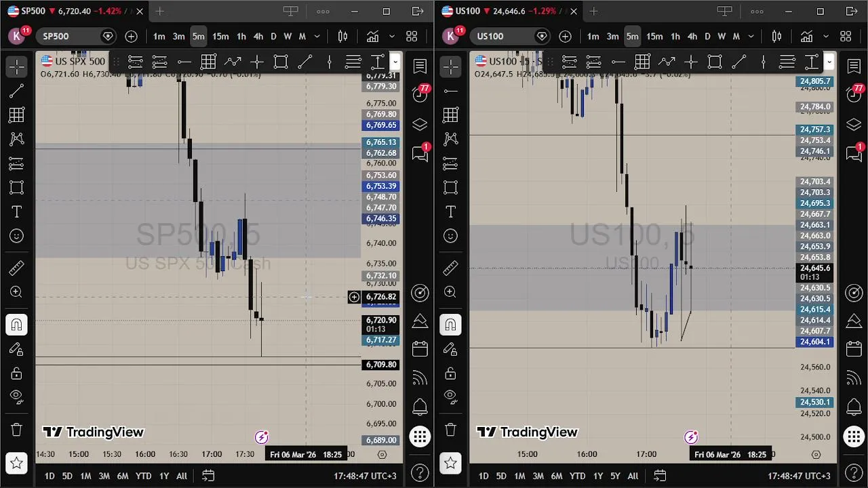This screenshot has height=488, width=868.
Task: Open candlestick chart style in SP500 window
Action: (x=343, y=37)
